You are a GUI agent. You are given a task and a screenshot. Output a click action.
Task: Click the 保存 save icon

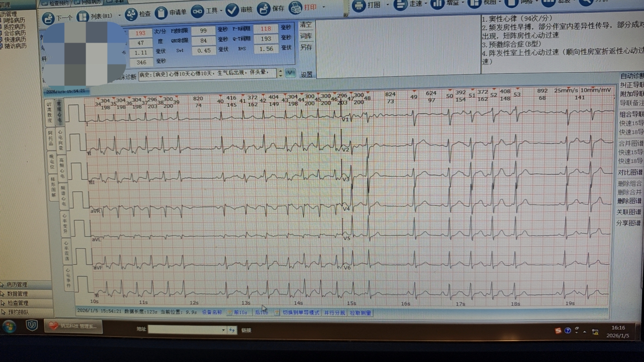pos(264,9)
